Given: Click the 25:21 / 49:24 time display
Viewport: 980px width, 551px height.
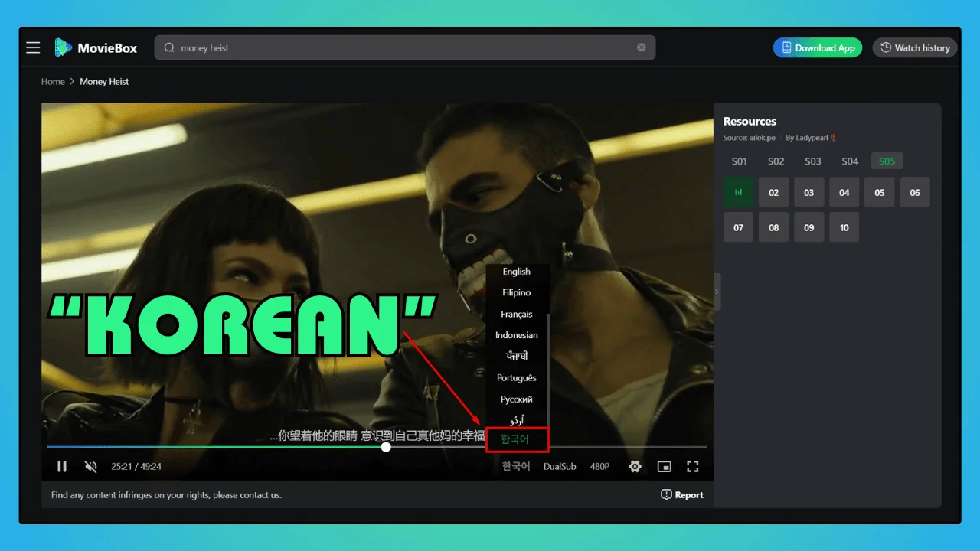Looking at the screenshot, I should [x=136, y=466].
